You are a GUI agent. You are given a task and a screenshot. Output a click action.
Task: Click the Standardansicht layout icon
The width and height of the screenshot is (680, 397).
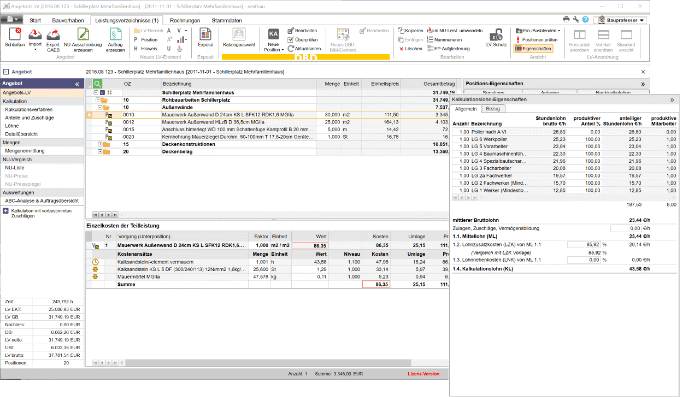(626, 35)
